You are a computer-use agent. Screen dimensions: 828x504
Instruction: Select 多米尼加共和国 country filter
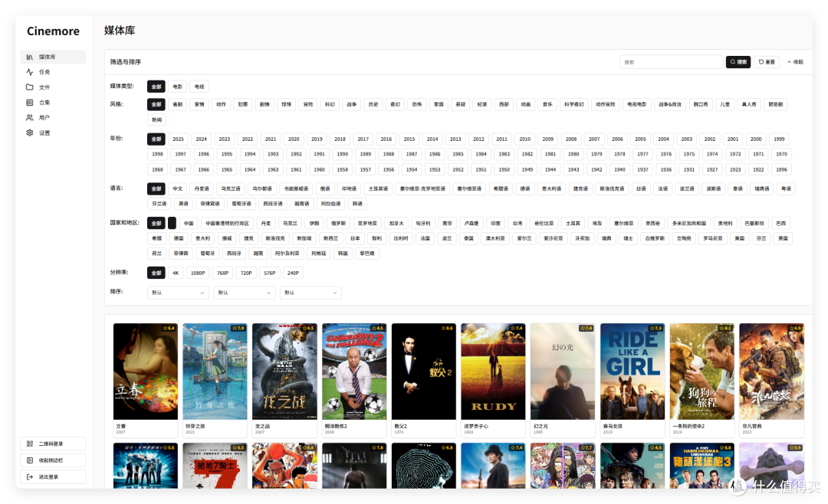tap(688, 223)
